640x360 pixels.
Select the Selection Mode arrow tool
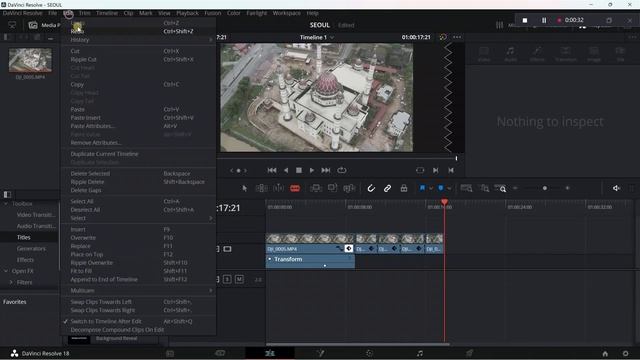(x=244, y=188)
